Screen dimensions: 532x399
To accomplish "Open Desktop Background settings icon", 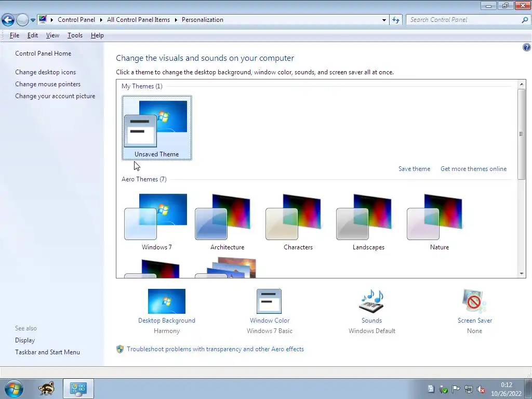I will (x=167, y=301).
